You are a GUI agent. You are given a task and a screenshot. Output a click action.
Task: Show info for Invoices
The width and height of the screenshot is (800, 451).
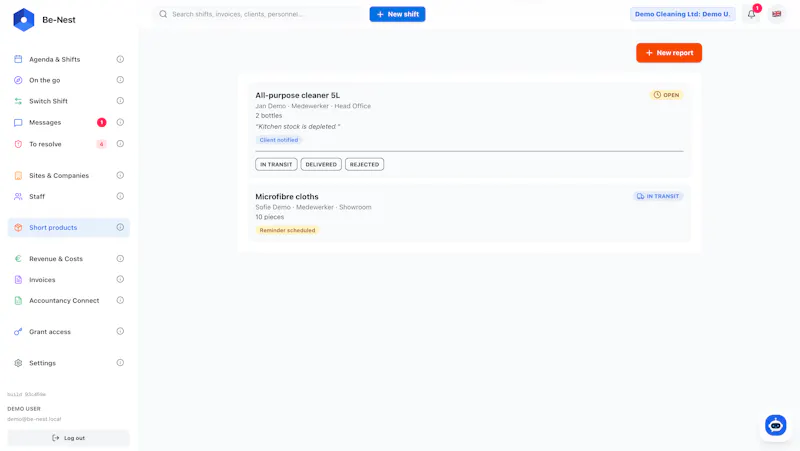(x=120, y=279)
